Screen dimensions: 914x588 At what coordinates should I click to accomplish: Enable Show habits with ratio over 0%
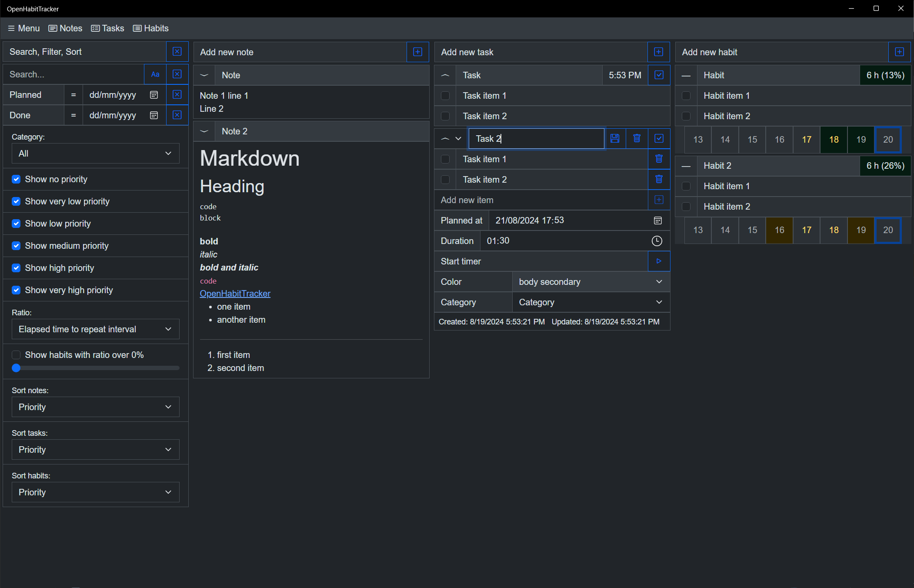click(x=16, y=355)
